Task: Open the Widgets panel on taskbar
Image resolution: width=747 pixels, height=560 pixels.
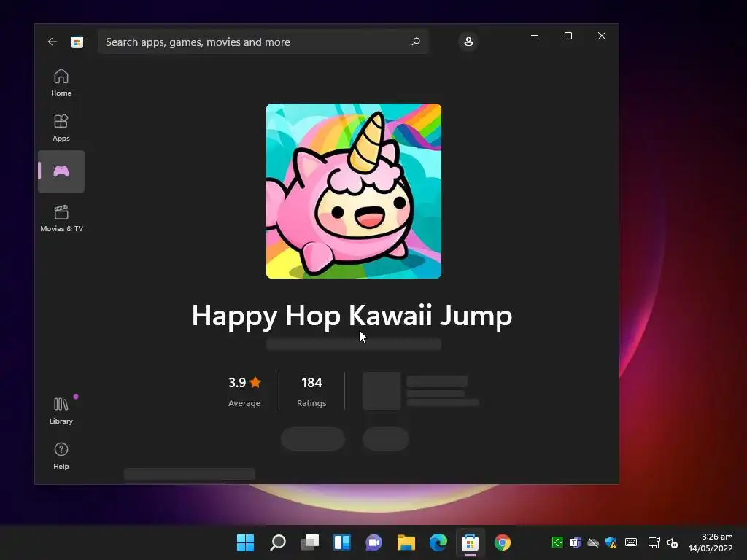Action: [x=342, y=542]
